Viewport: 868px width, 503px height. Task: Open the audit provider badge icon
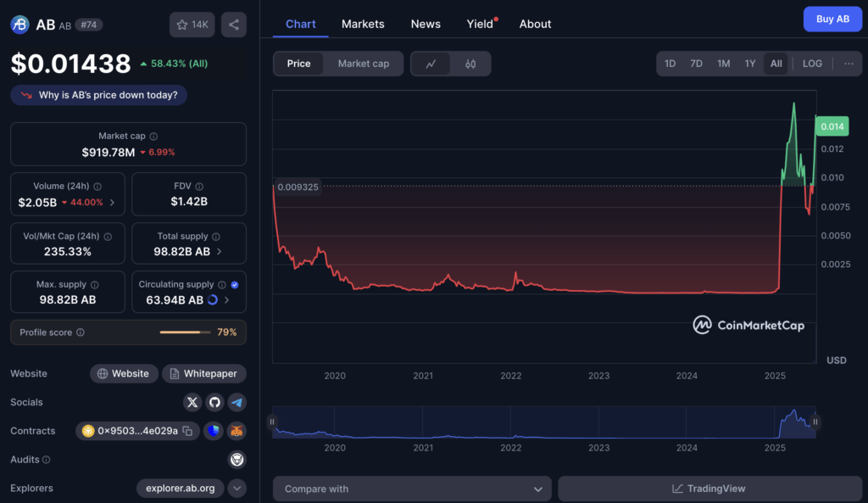point(237,459)
